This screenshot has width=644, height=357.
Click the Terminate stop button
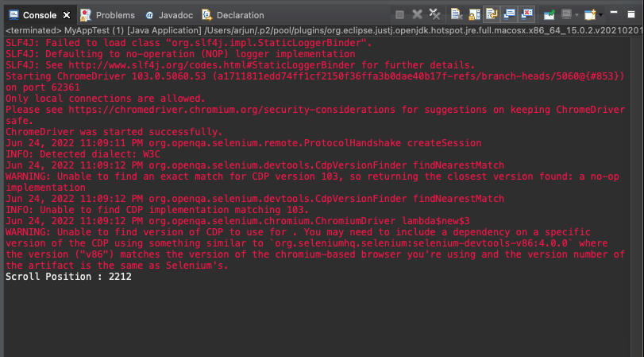click(x=399, y=15)
